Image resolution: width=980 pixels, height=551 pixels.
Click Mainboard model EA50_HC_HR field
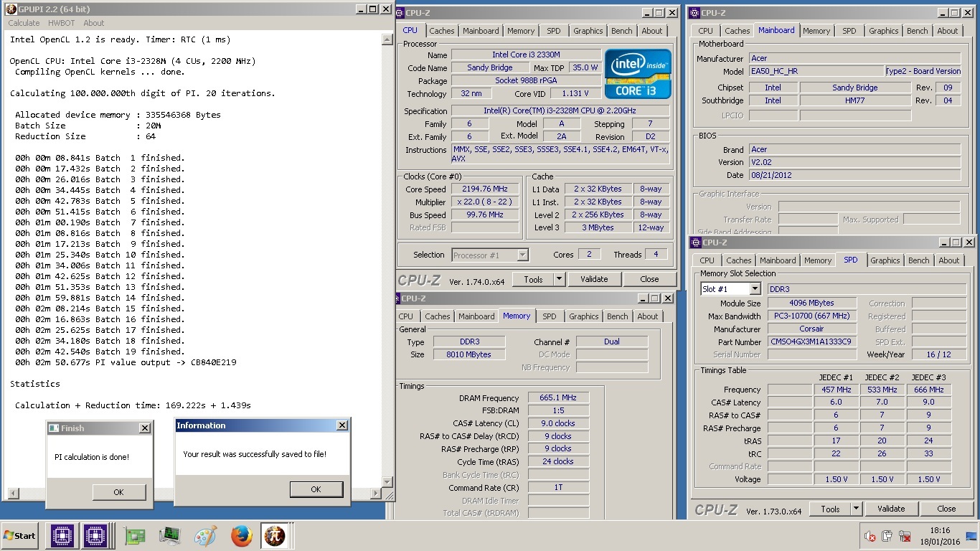pyautogui.click(x=816, y=71)
